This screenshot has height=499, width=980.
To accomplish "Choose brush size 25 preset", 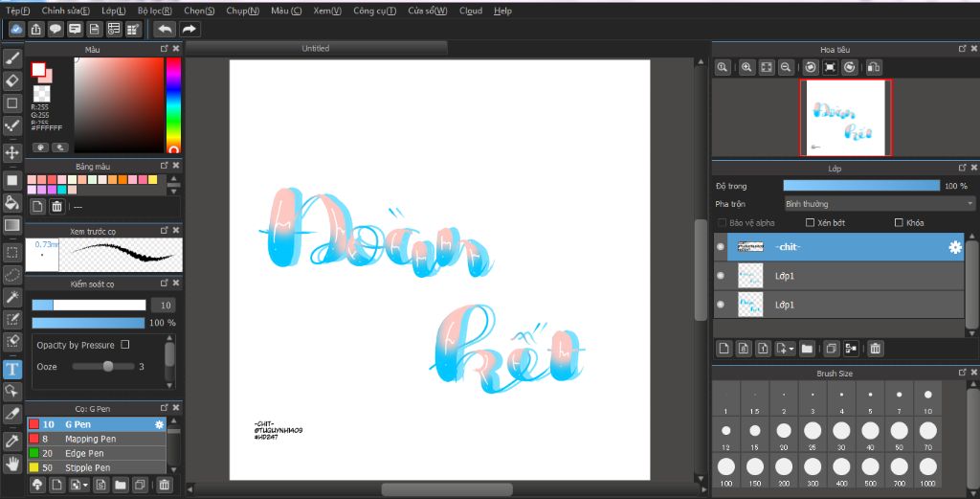I will point(812,435).
